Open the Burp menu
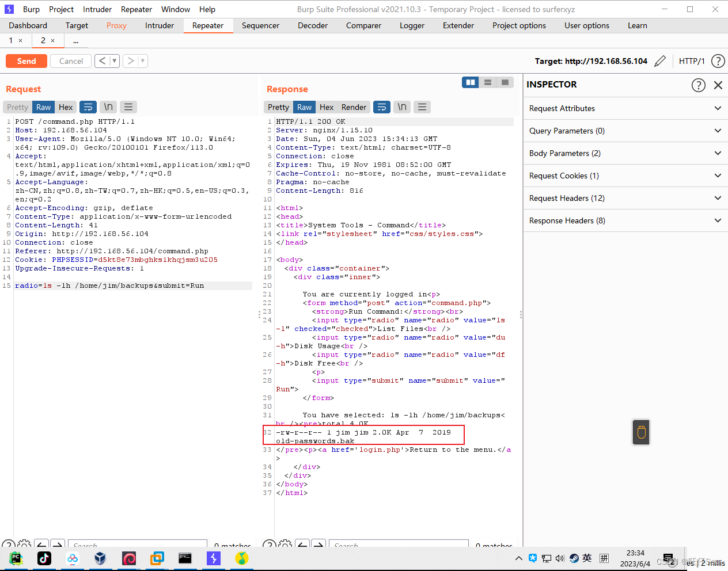 (31, 9)
